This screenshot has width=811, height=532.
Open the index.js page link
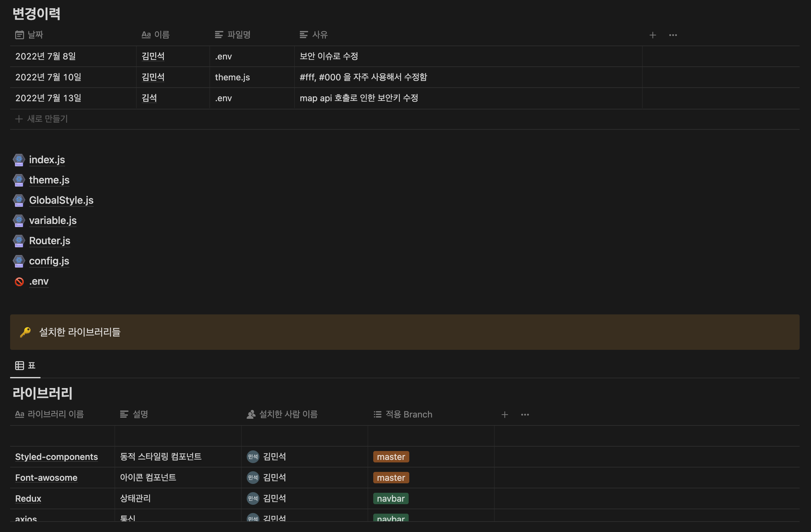(x=47, y=160)
